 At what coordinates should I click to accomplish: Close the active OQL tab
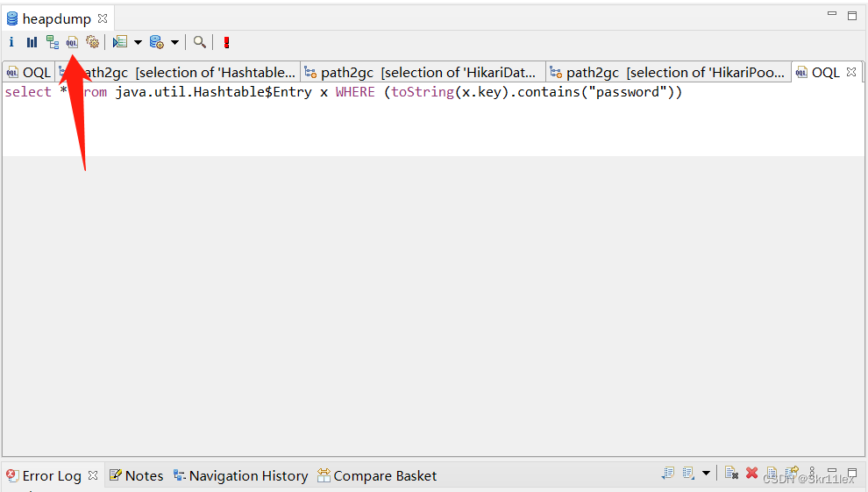coord(851,72)
